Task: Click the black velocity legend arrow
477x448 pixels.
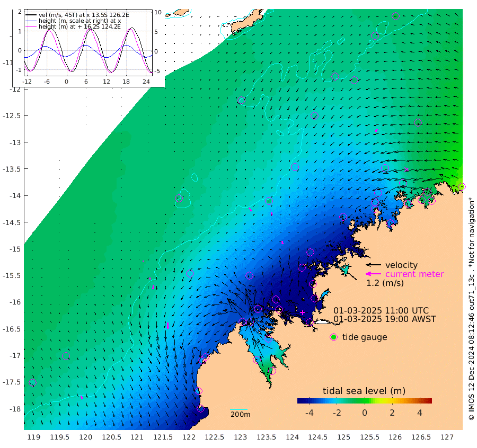Action: coord(374,265)
